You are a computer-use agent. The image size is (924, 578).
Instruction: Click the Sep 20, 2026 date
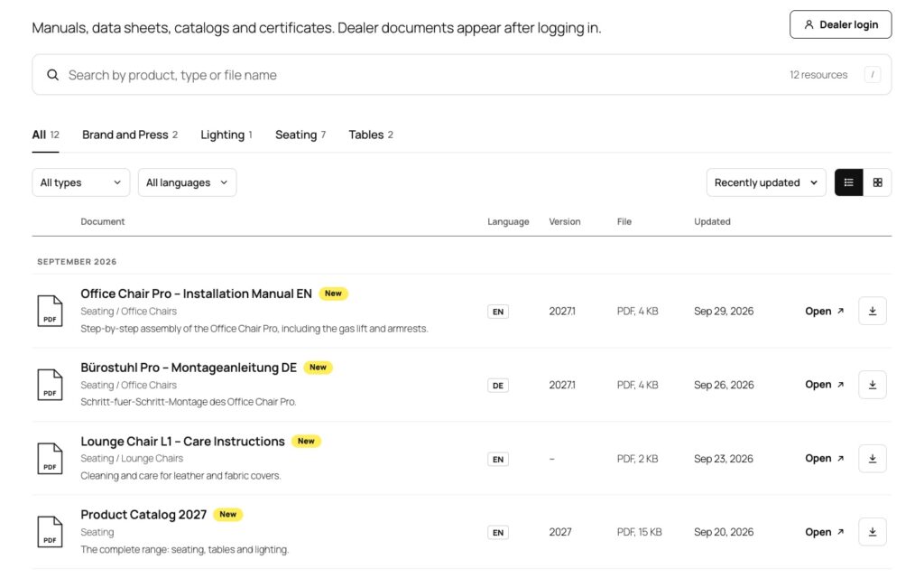click(724, 532)
